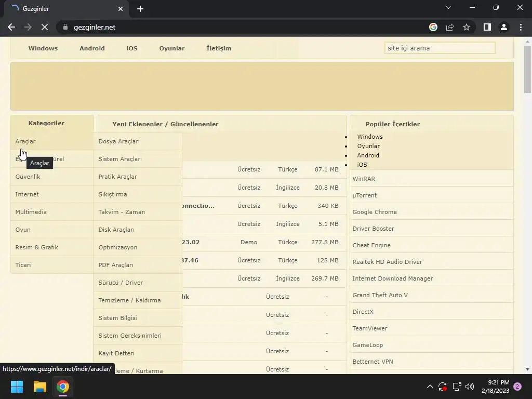
Task: Open the browser side panel icon
Action: click(x=487, y=27)
